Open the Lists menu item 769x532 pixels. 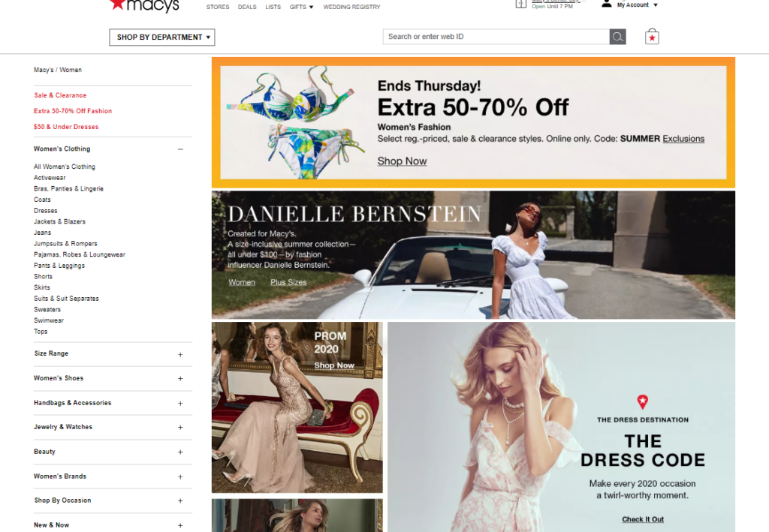click(x=273, y=7)
